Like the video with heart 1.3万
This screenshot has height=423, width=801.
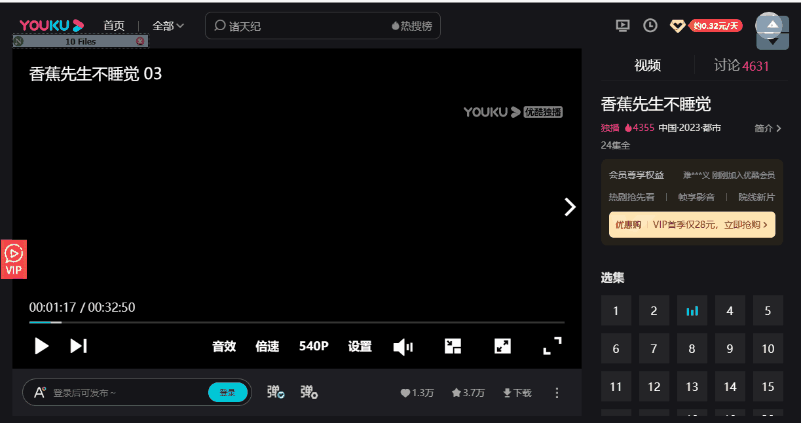(x=417, y=393)
